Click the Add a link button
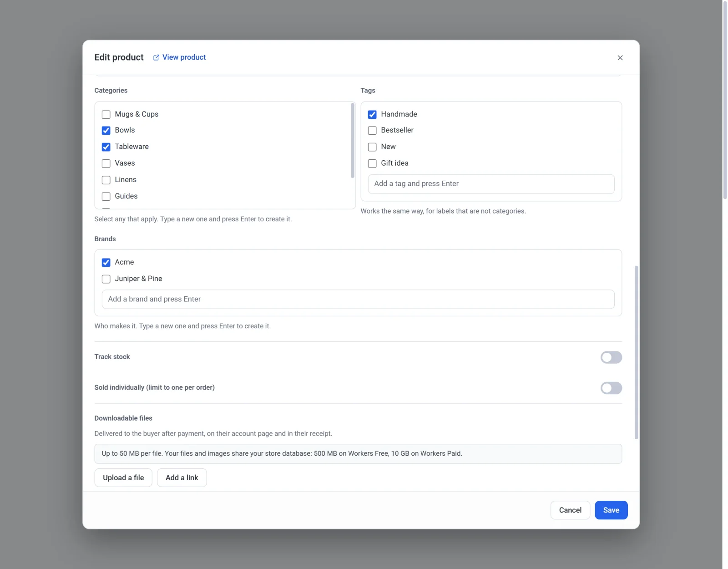 (x=182, y=478)
